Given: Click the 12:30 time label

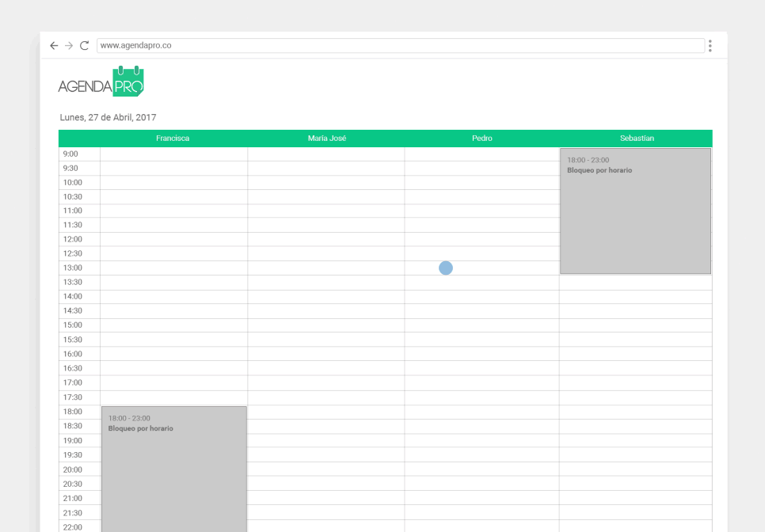Looking at the screenshot, I should [x=72, y=253].
